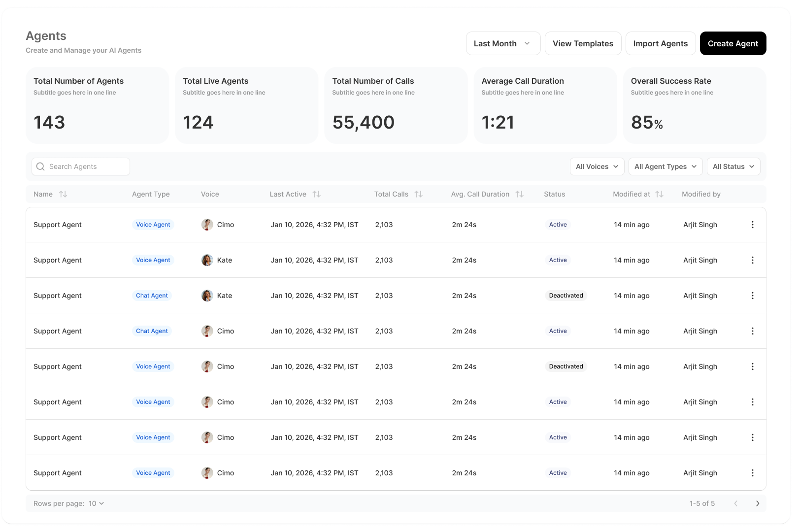Open the three-dot menu on last row

click(752, 473)
